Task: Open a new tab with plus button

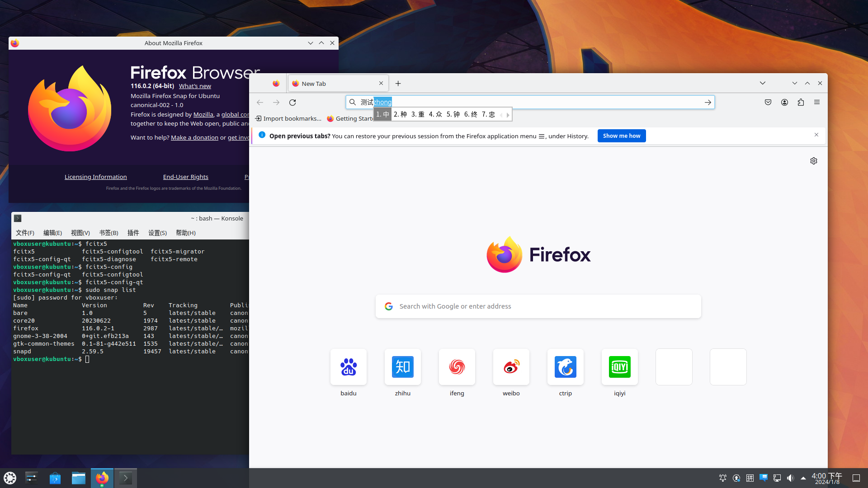Action: 398,84
